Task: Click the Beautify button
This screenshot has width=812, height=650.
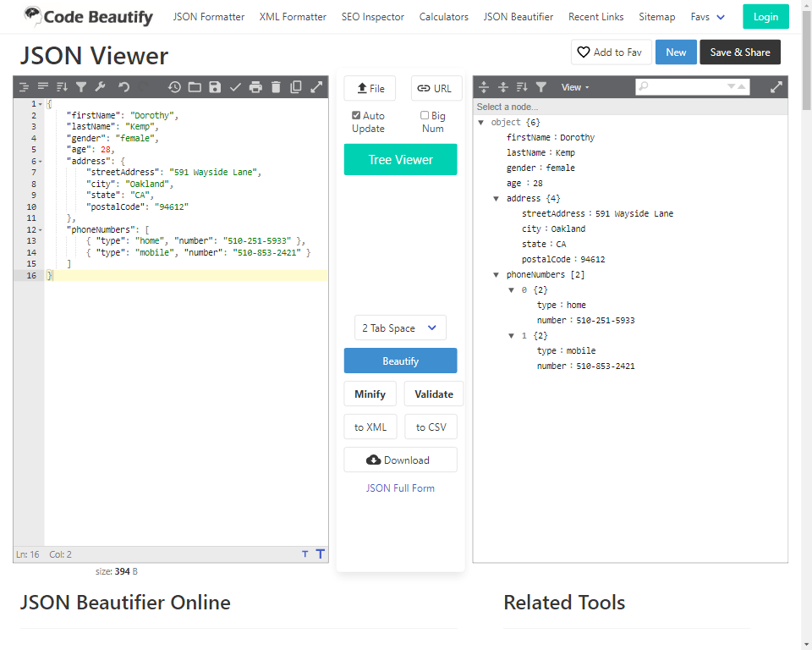Action: [400, 360]
